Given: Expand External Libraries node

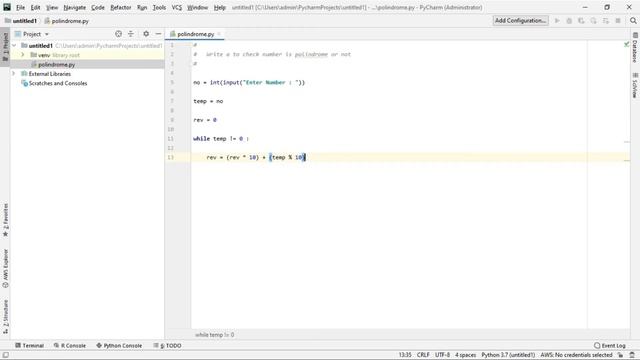Looking at the screenshot, I should pos(14,73).
